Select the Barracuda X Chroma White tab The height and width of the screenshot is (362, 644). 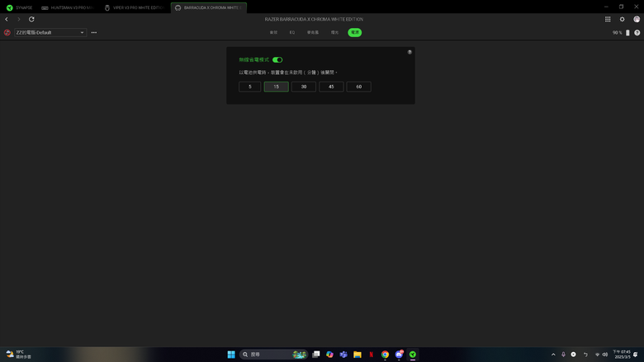209,7
